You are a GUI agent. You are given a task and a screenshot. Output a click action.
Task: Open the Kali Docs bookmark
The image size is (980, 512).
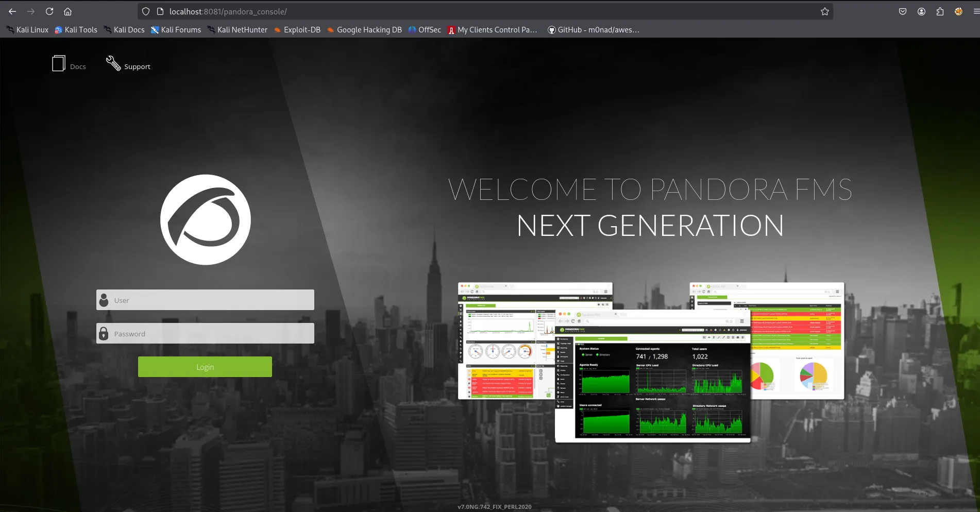124,30
